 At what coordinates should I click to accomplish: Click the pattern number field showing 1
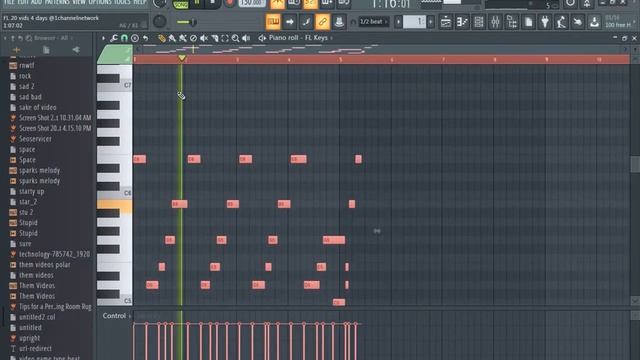414,22
